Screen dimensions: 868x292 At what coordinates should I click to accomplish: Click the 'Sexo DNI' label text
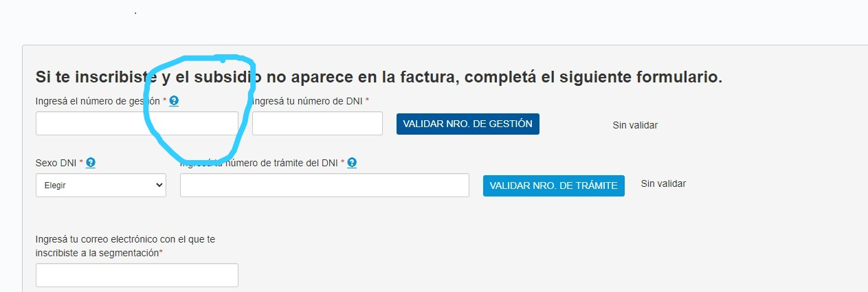click(x=56, y=163)
